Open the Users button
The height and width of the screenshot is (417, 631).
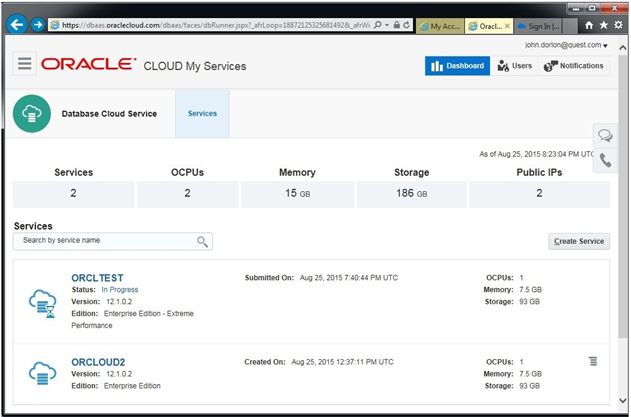[514, 66]
